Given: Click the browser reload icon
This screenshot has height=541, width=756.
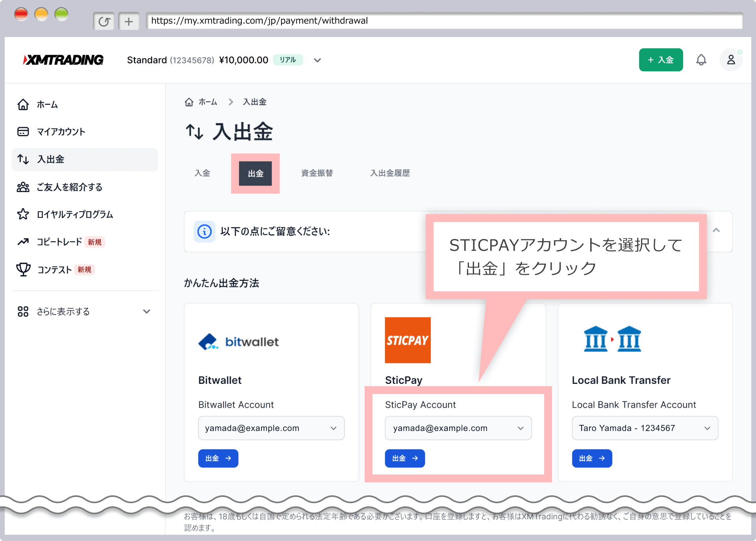Looking at the screenshot, I should [104, 21].
